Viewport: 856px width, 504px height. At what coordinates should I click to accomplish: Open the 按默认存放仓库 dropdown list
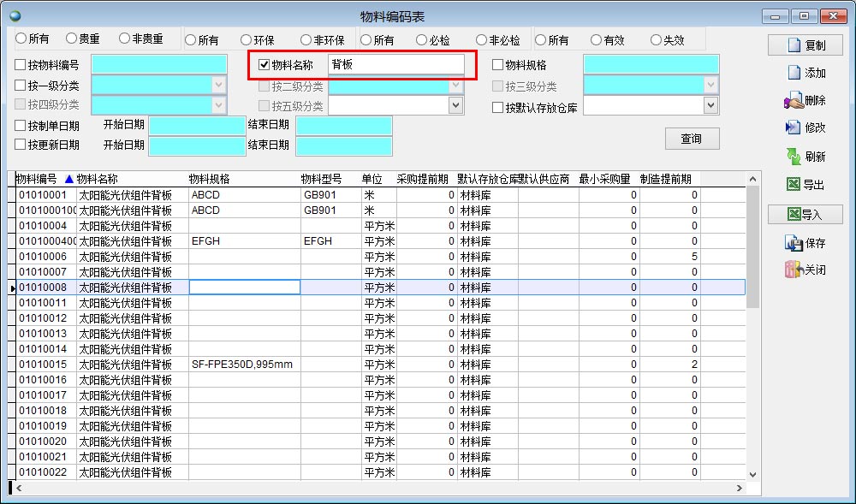pyautogui.click(x=710, y=105)
